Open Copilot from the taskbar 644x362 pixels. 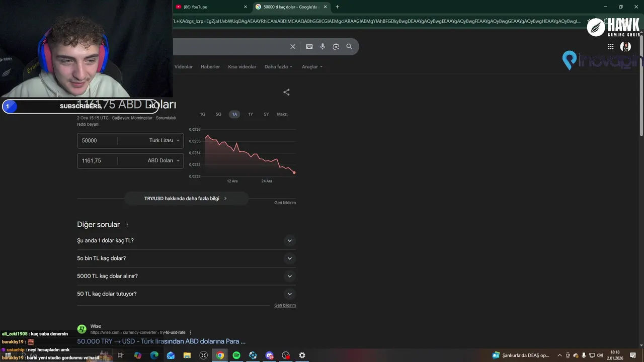point(138,355)
